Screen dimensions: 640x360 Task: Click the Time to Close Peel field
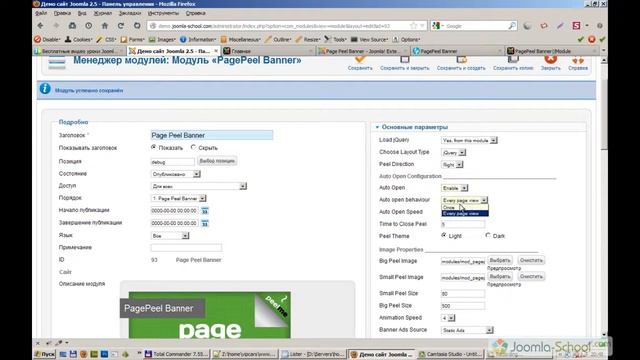click(x=463, y=224)
